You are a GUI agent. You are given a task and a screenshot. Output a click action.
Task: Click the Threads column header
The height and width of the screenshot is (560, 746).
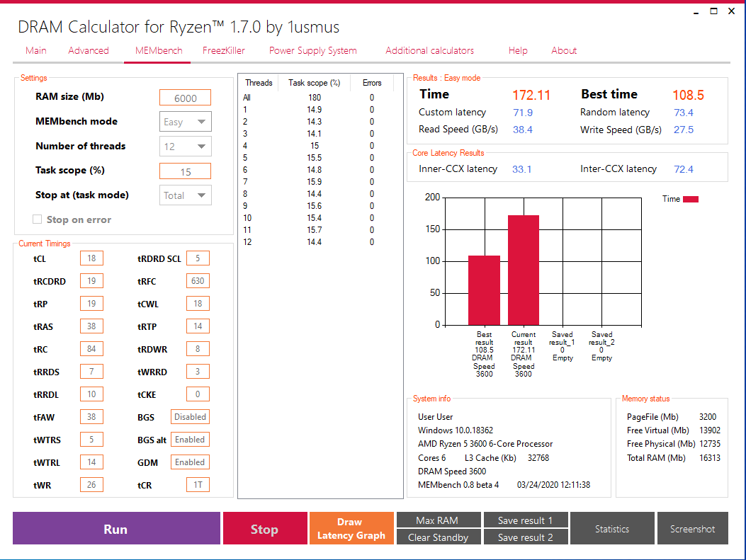pos(259,83)
